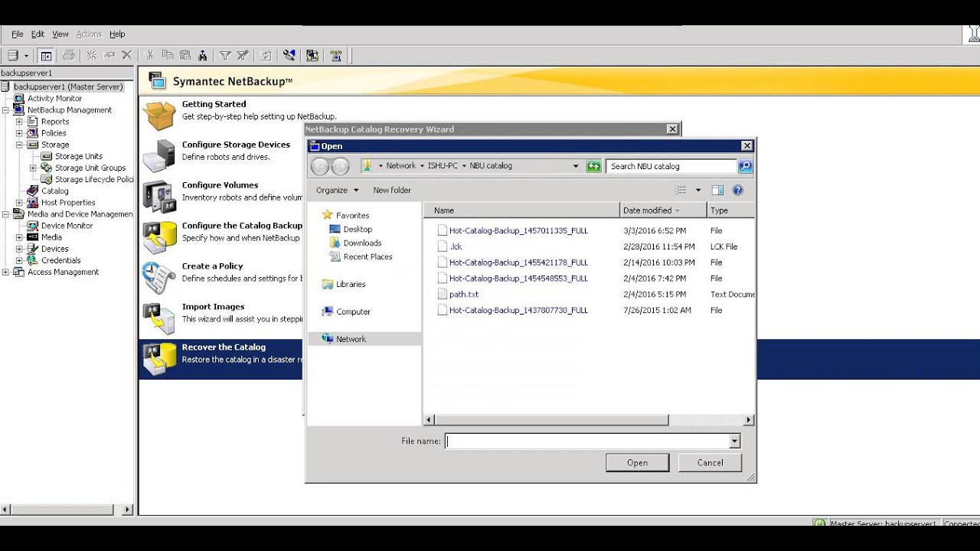
Task: Click the asterisk New toolbar icon
Action: point(91,55)
